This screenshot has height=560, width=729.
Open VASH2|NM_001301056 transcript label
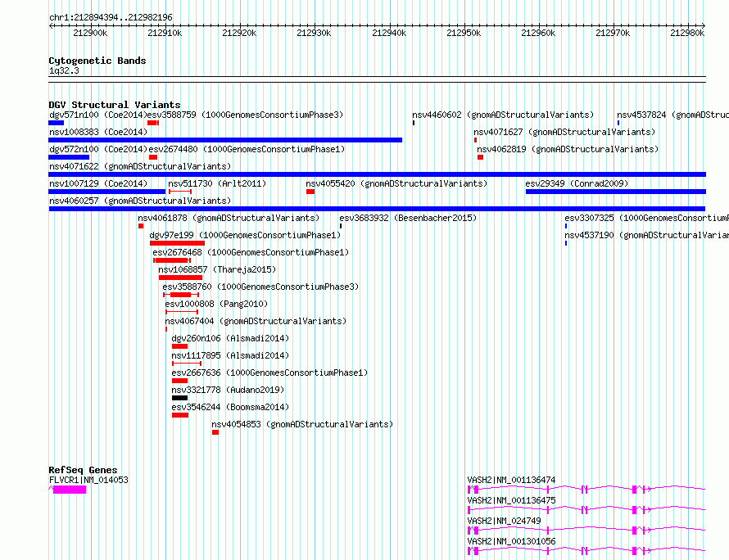tap(511, 541)
